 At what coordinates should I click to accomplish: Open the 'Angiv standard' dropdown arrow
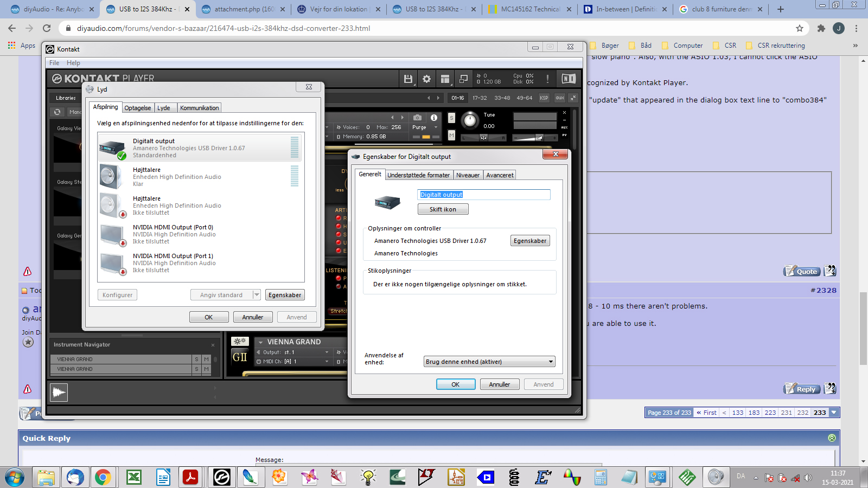(257, 295)
